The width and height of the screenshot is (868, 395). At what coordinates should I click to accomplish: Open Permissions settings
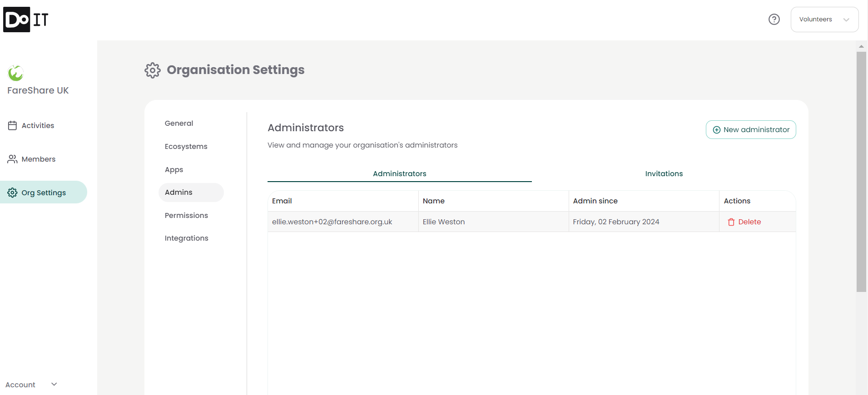click(x=186, y=216)
